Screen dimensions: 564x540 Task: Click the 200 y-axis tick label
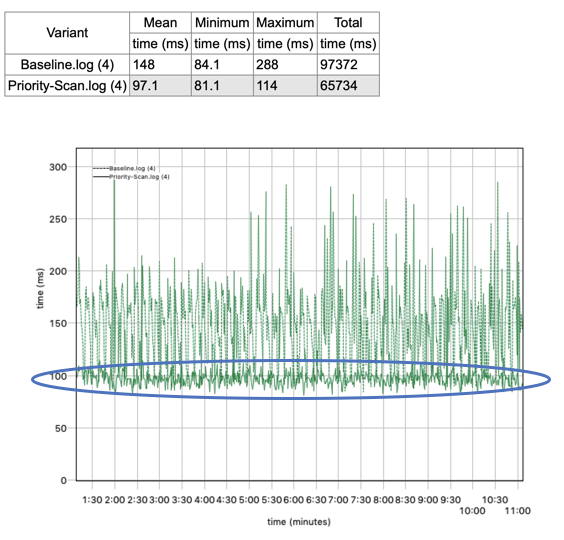(x=58, y=271)
